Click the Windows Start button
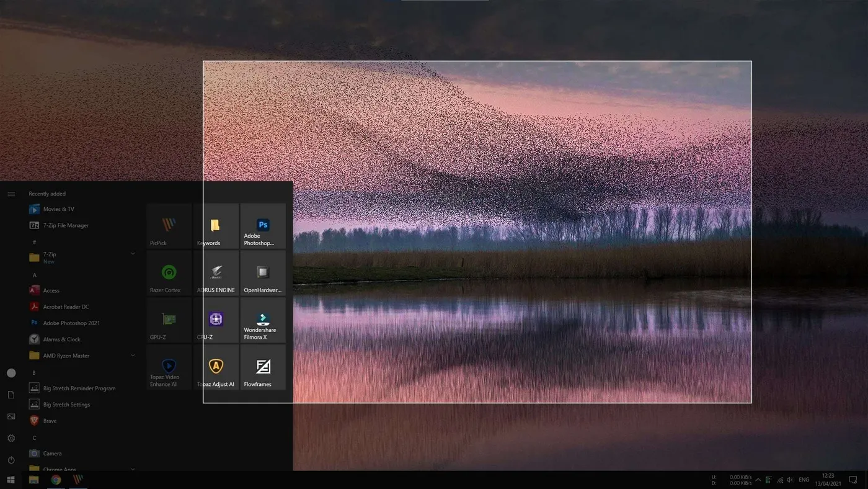The image size is (868, 489). coord(11,480)
